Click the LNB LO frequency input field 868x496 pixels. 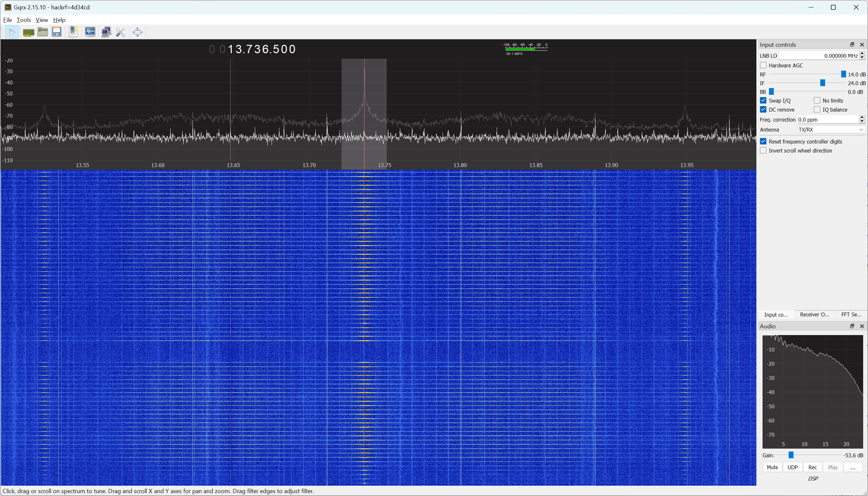coord(819,55)
